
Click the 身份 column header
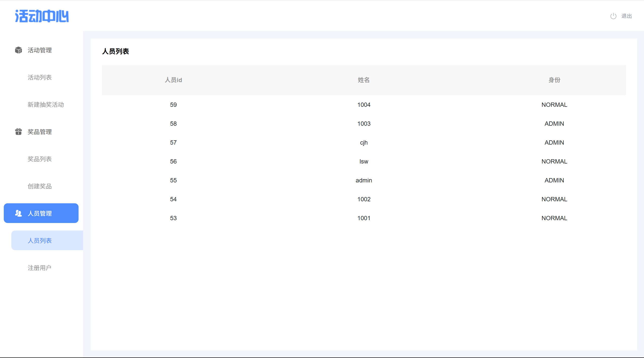tap(554, 80)
